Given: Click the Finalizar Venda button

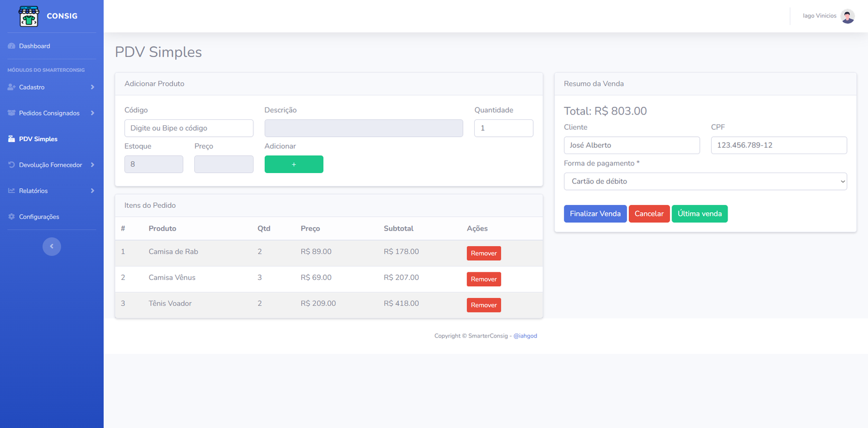Looking at the screenshot, I should coord(595,214).
